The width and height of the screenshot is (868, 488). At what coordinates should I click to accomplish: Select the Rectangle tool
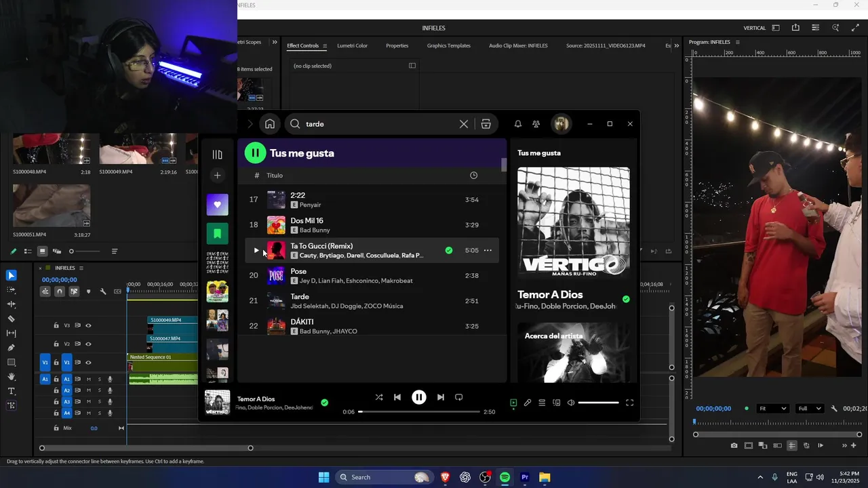click(x=11, y=362)
